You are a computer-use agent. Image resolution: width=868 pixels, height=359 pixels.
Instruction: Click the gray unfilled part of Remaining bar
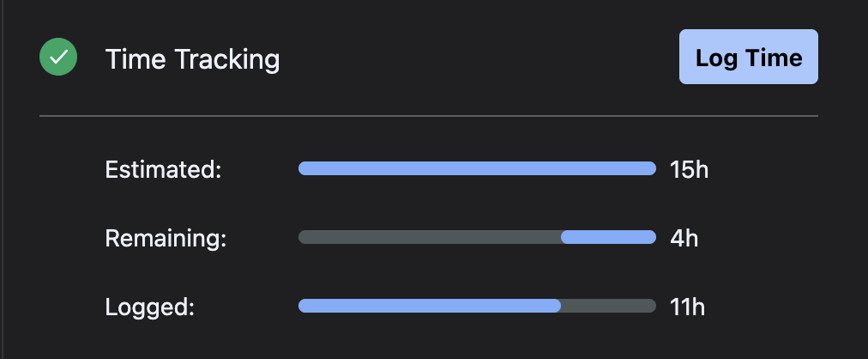point(429,237)
